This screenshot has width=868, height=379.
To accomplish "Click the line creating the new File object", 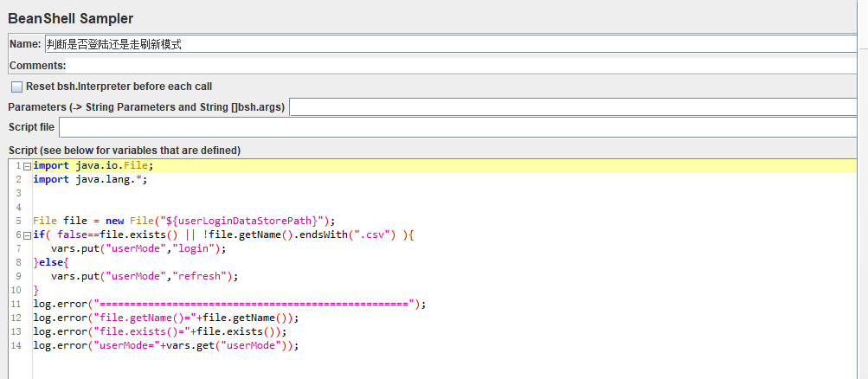I will 184,221.
